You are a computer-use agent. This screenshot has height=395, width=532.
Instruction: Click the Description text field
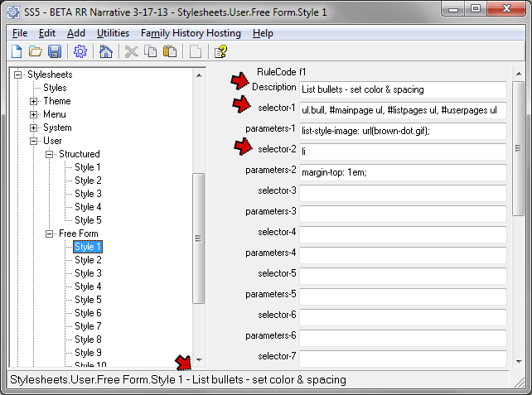pos(402,89)
